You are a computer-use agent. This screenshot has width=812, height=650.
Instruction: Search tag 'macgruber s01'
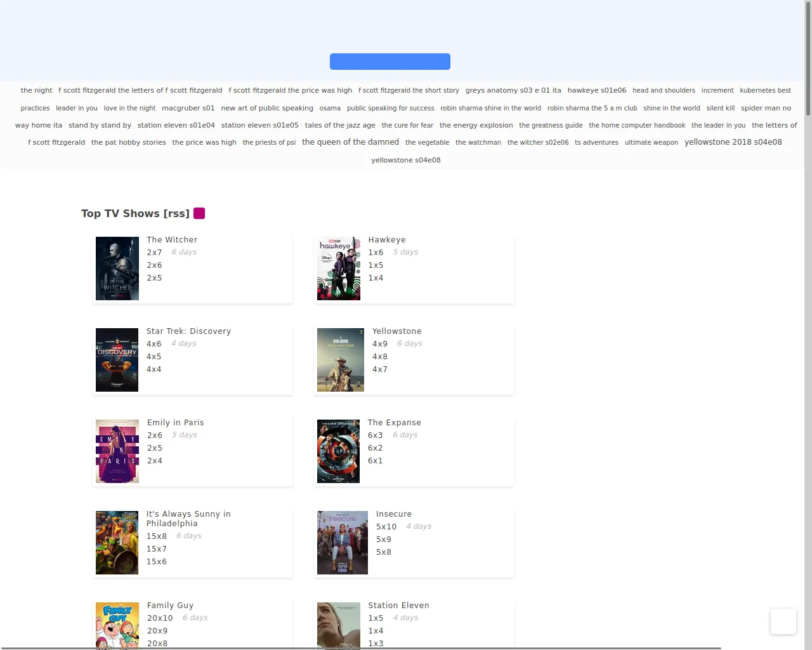(188, 108)
